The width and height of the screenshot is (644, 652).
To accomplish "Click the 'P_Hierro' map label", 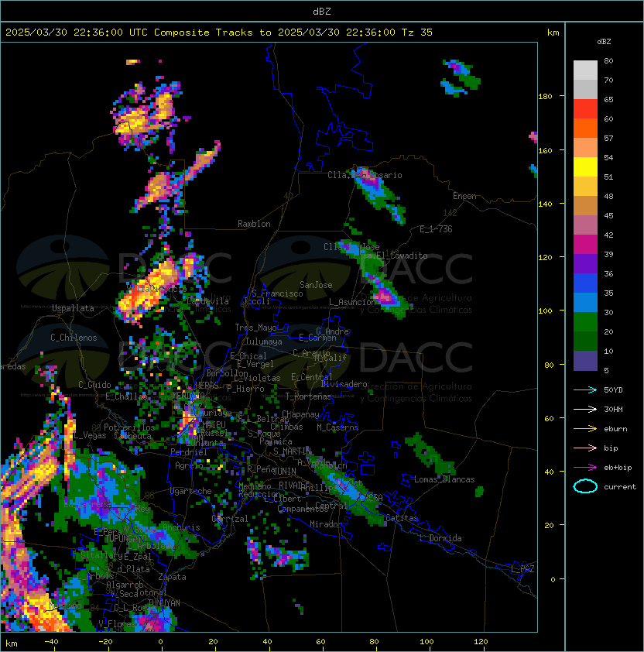I will pos(245,389).
